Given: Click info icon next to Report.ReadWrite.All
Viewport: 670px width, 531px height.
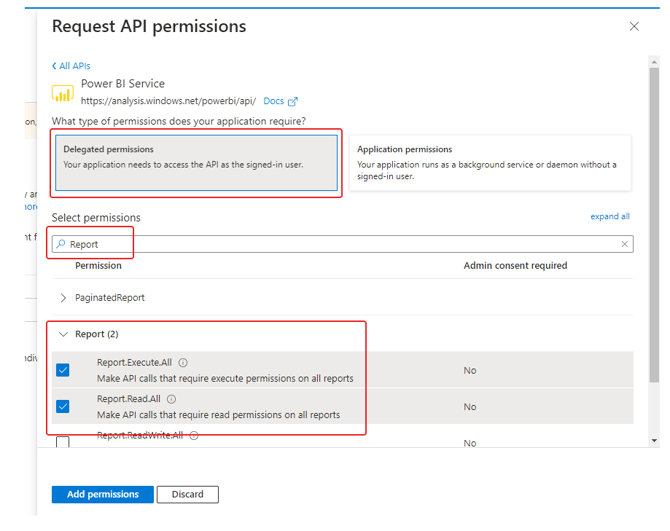Looking at the screenshot, I should [194, 436].
